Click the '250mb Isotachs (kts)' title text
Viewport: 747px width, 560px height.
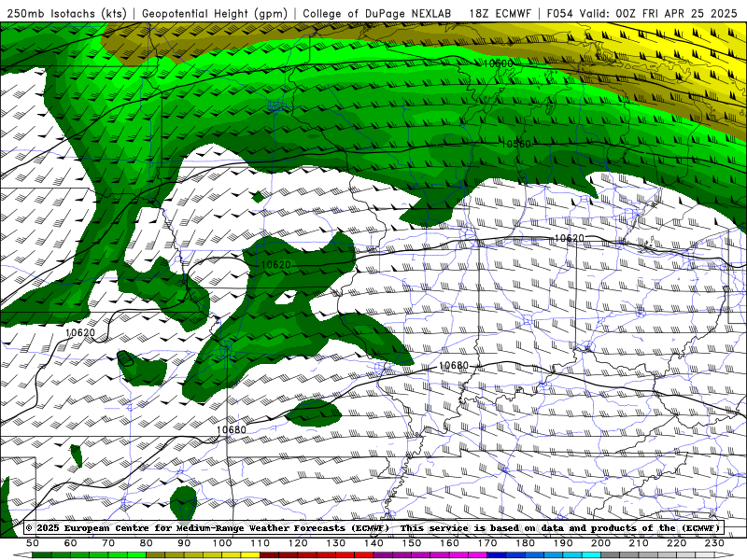67,13
